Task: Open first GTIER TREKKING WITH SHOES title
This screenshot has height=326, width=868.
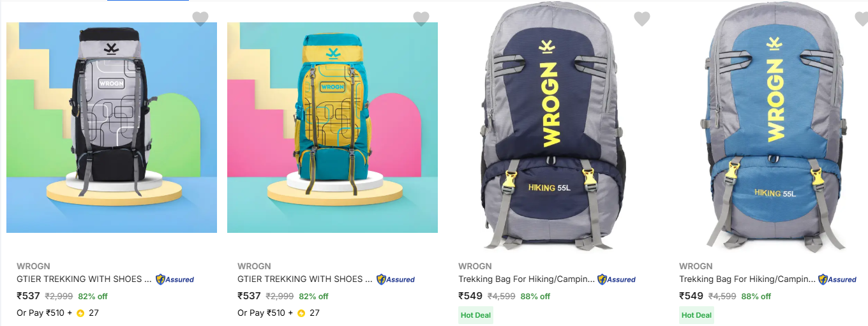Action: click(84, 279)
